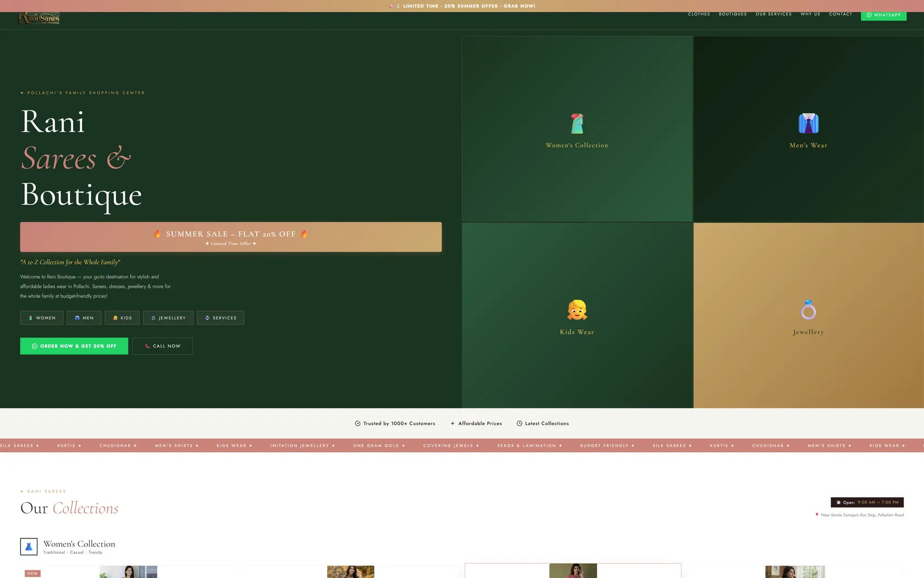Open the product thumbnail with NEW badge
This screenshot has height=578, width=924.
click(128, 571)
